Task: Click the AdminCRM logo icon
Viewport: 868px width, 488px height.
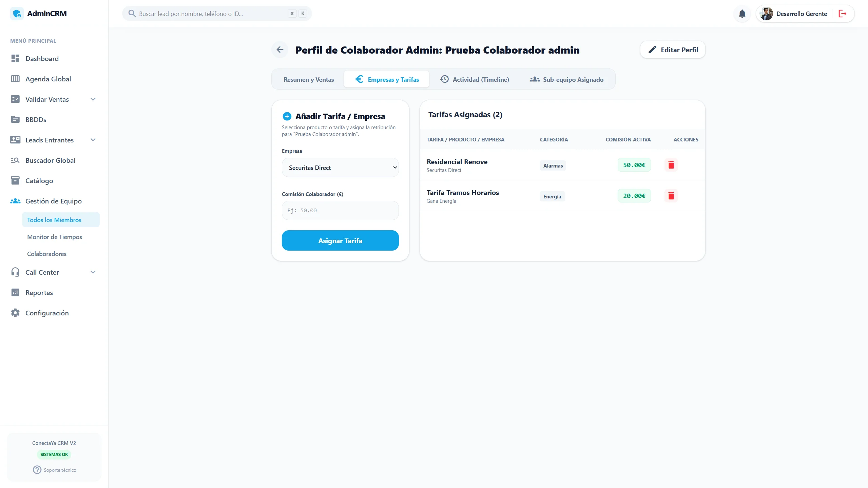Action: [x=17, y=14]
